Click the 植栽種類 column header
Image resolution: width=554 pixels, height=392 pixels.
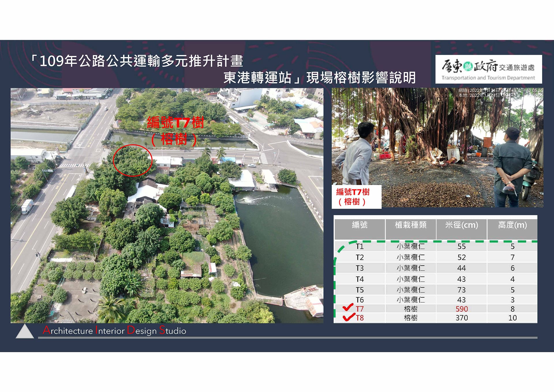pos(410,225)
